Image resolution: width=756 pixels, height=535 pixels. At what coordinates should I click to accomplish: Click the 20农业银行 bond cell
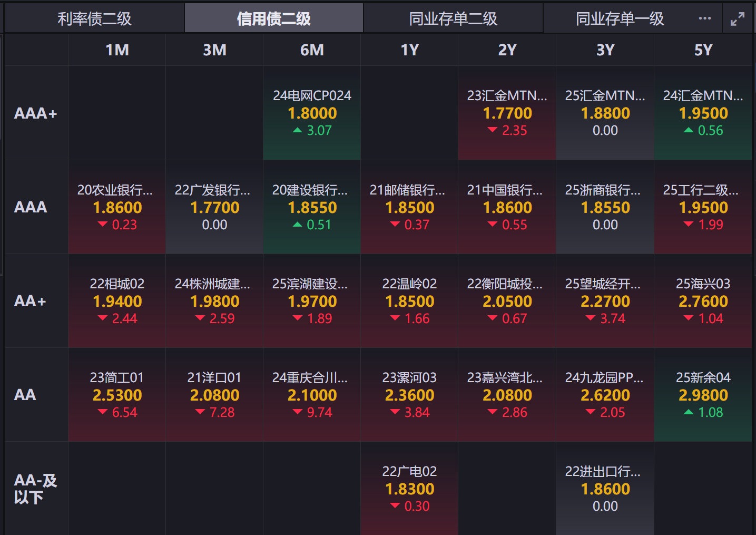click(116, 207)
